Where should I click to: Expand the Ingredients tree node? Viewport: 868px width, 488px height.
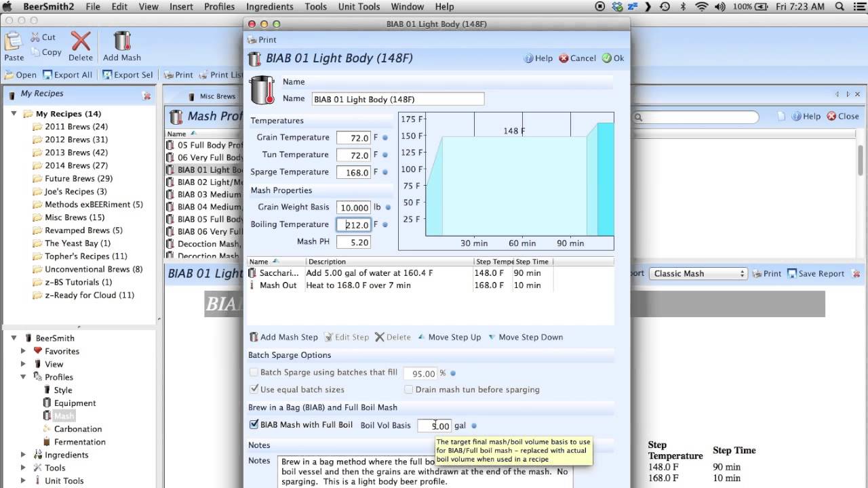coord(23,455)
